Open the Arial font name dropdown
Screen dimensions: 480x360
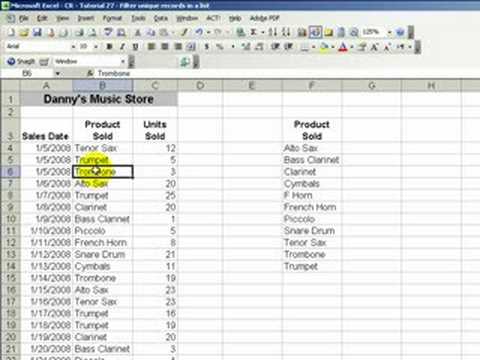[73, 47]
